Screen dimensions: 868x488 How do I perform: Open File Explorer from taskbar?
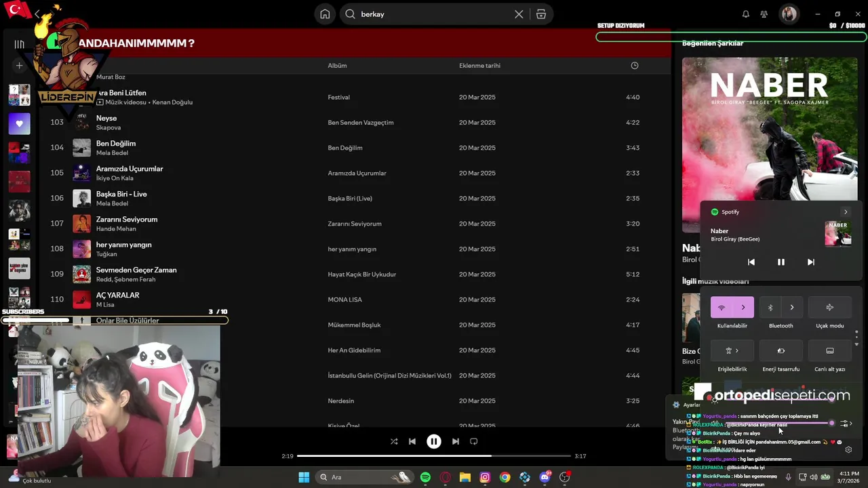[x=465, y=477]
